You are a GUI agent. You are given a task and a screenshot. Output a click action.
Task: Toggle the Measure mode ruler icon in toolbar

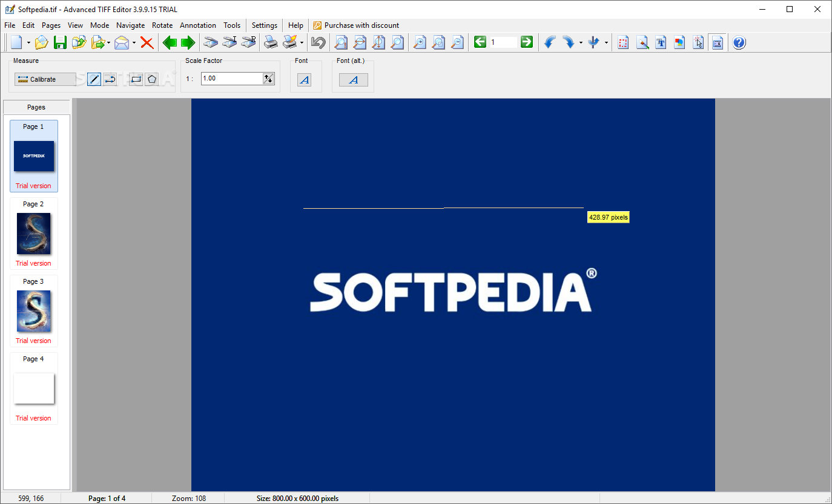(718, 42)
